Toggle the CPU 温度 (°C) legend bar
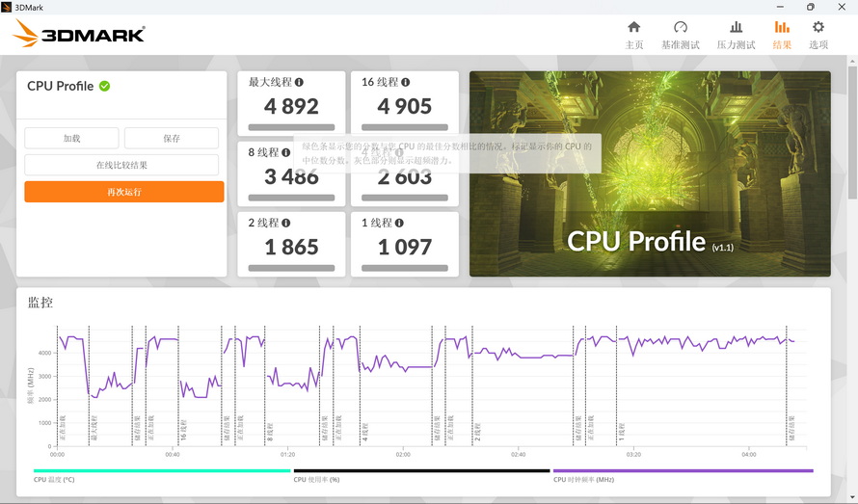 [x=162, y=470]
